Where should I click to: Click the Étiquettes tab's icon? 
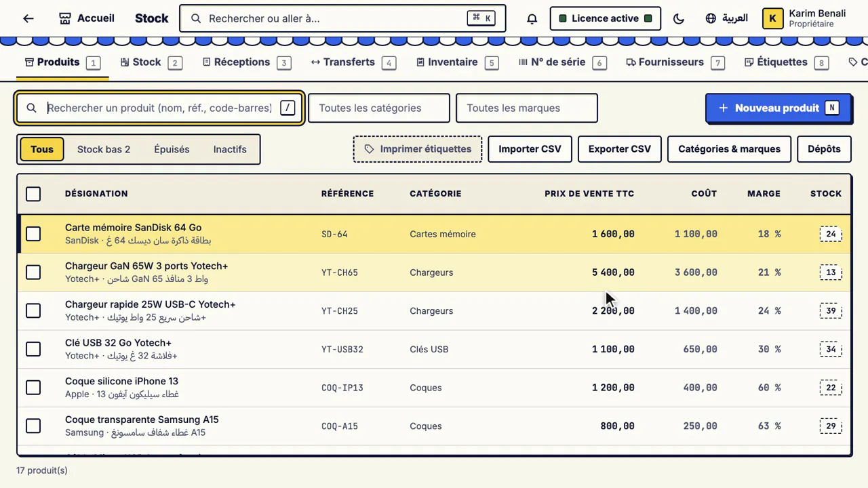(x=749, y=62)
